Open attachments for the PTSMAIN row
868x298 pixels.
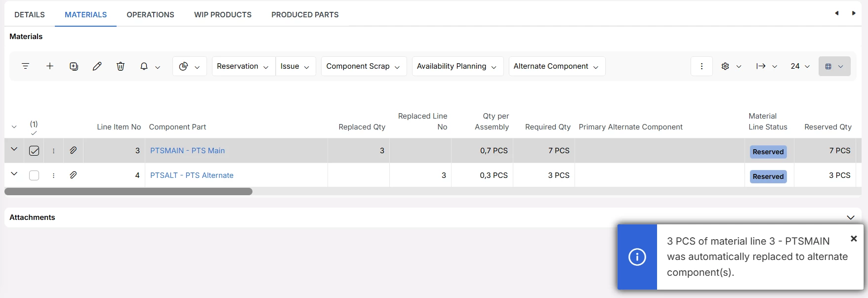(73, 150)
